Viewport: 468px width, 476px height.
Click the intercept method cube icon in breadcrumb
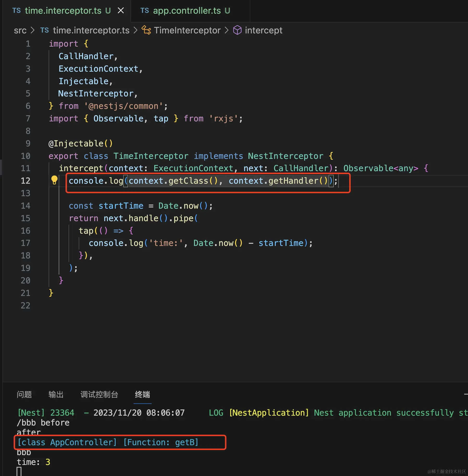[237, 30]
